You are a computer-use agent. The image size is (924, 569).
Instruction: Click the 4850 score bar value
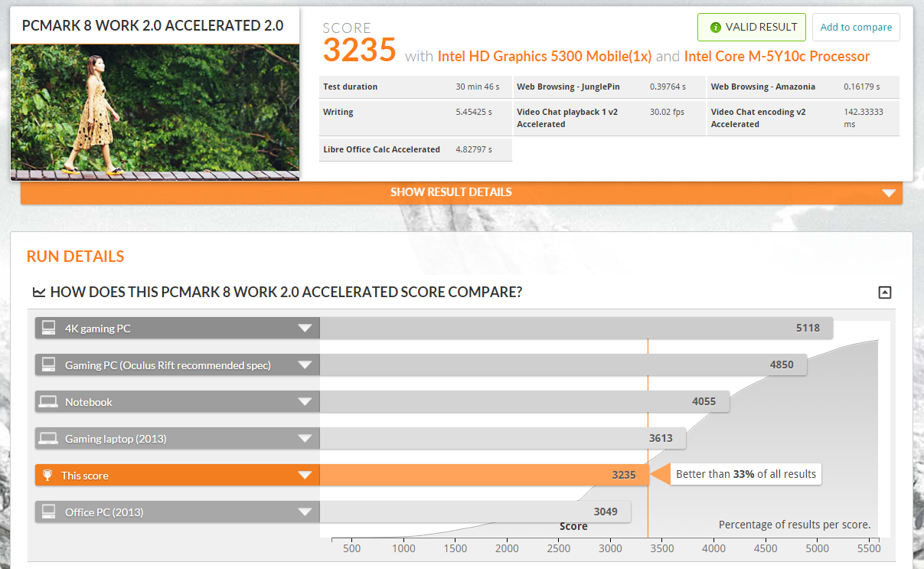click(x=782, y=365)
